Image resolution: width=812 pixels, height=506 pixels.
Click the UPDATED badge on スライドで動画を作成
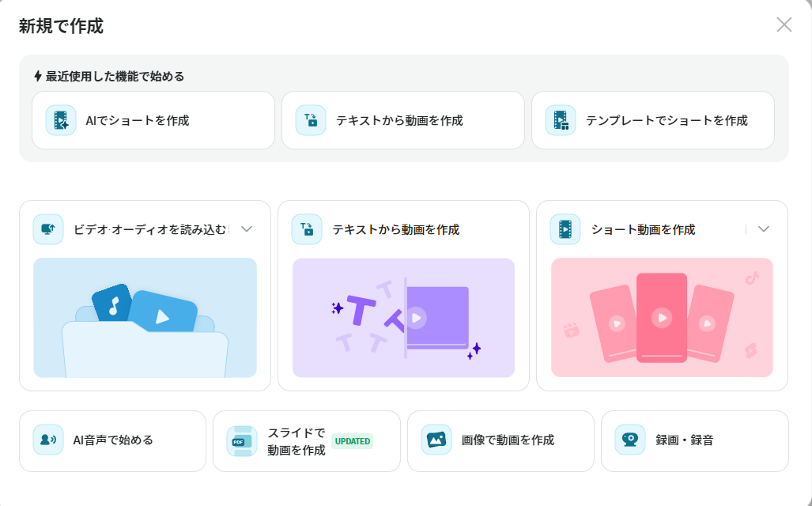point(353,441)
